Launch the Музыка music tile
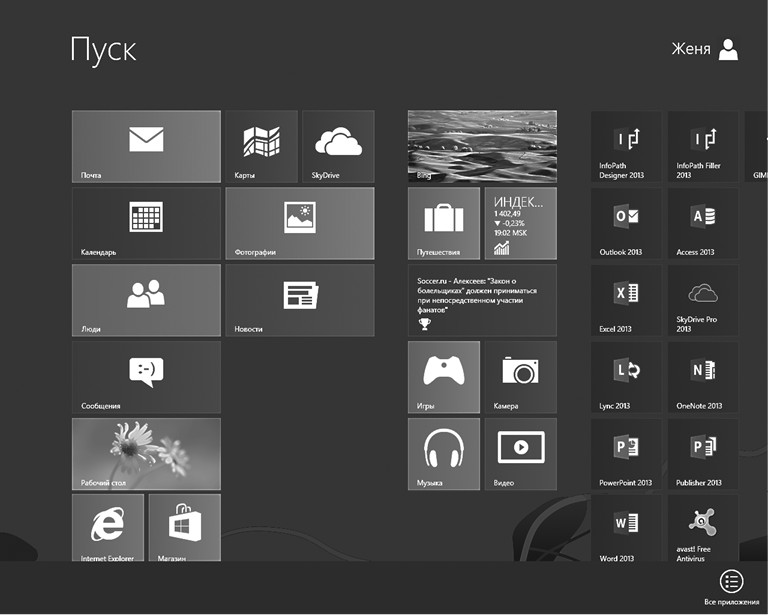The width and height of the screenshot is (768, 615). (x=444, y=454)
